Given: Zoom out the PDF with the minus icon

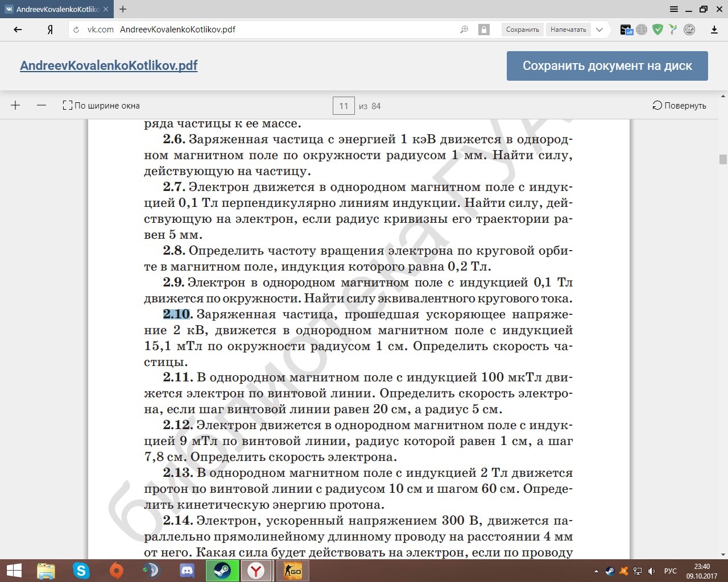Looking at the screenshot, I should (42, 105).
